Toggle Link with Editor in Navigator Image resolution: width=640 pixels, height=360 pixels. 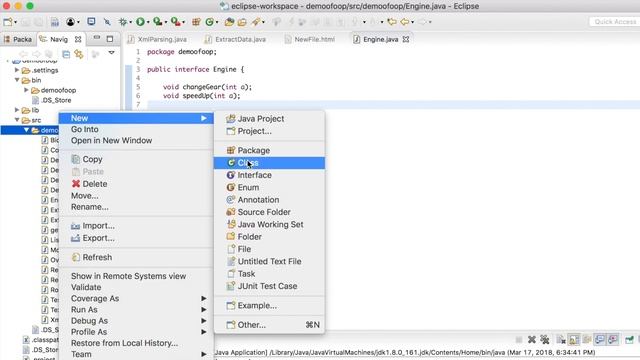(79, 54)
